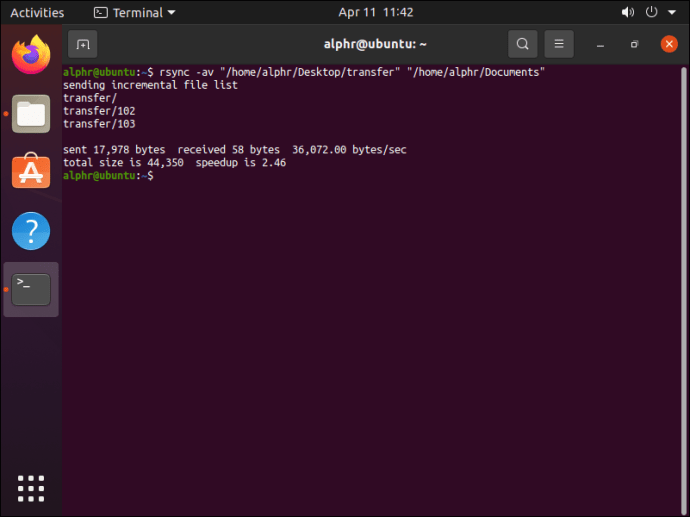
Task: Open the terminal search tool
Action: (x=523, y=44)
